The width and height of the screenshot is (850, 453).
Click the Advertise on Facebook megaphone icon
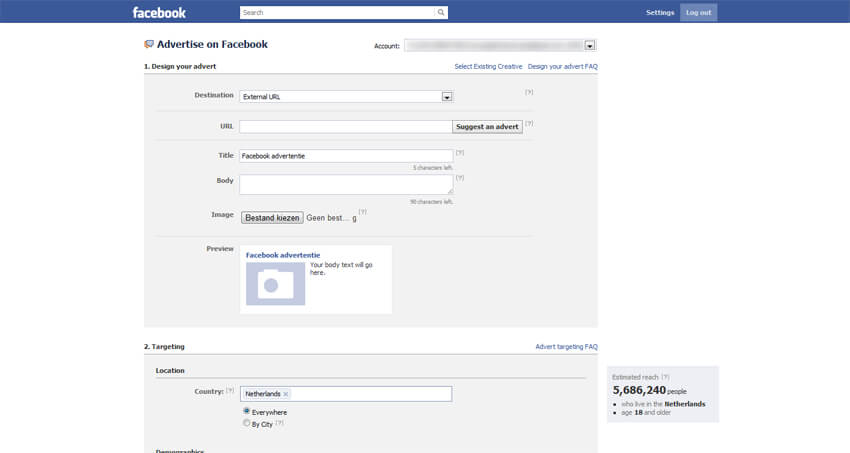click(149, 44)
